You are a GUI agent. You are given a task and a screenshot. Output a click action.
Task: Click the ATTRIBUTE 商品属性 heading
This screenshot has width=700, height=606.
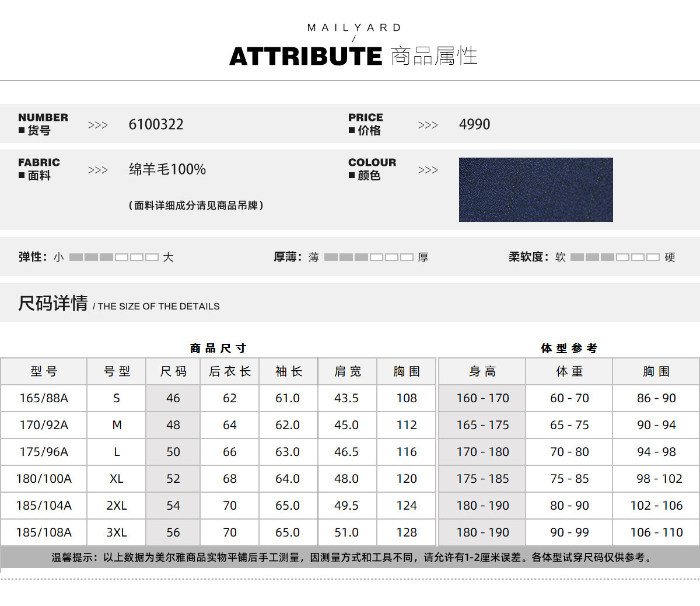pyautogui.click(x=353, y=56)
